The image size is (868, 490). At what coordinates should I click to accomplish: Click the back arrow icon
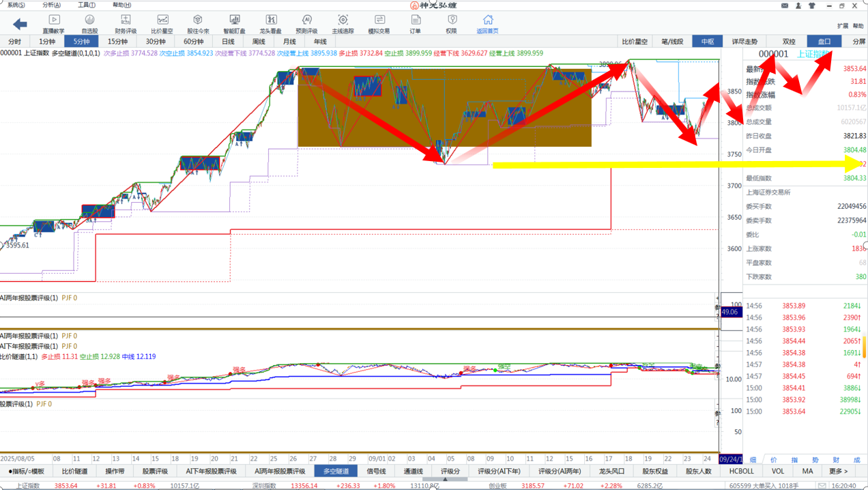(x=20, y=25)
